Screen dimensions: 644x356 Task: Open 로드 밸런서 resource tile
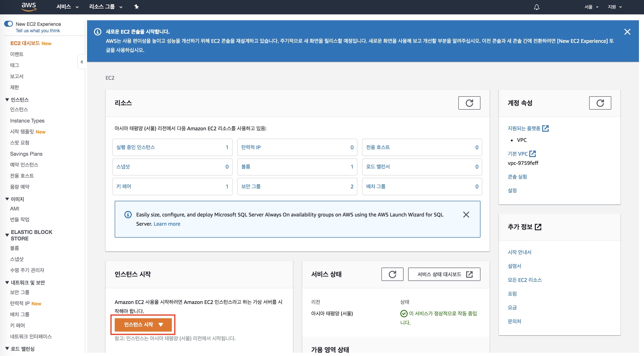(422, 167)
